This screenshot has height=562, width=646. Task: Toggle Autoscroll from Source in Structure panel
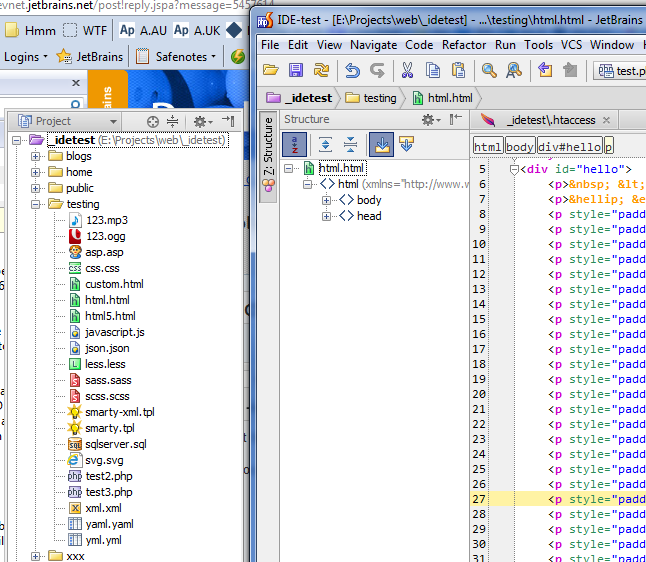(x=407, y=145)
